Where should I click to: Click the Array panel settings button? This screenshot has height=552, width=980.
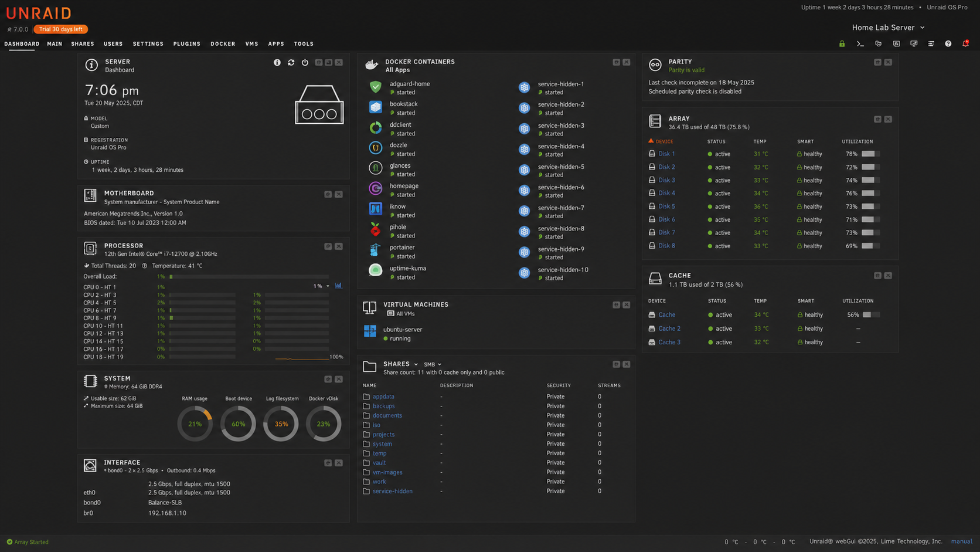[x=877, y=119]
